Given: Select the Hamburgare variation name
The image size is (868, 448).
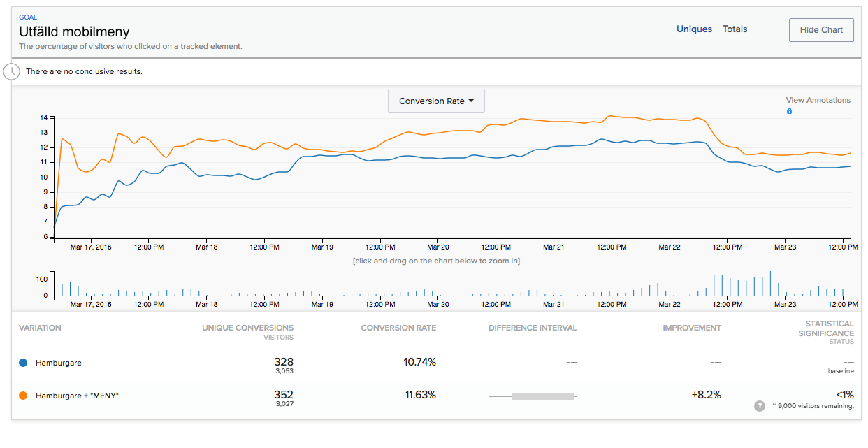Looking at the screenshot, I should (x=59, y=363).
